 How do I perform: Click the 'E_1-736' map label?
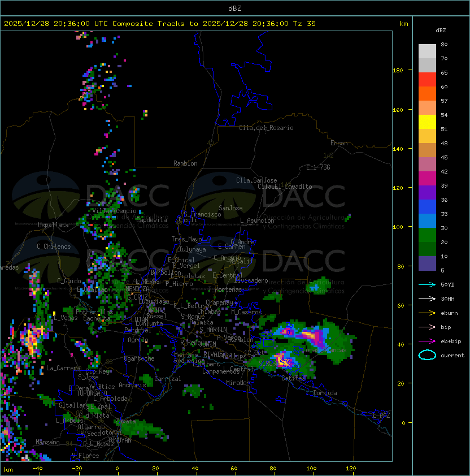coord(318,167)
